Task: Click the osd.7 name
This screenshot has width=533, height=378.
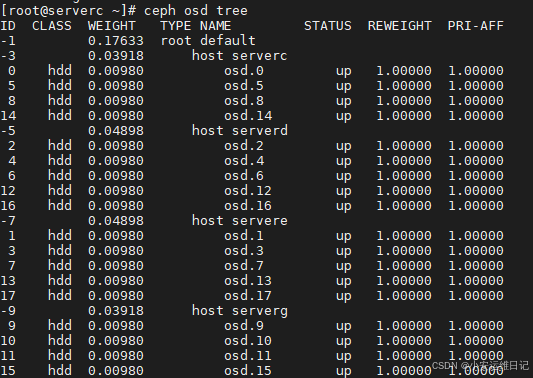Action: (x=244, y=265)
